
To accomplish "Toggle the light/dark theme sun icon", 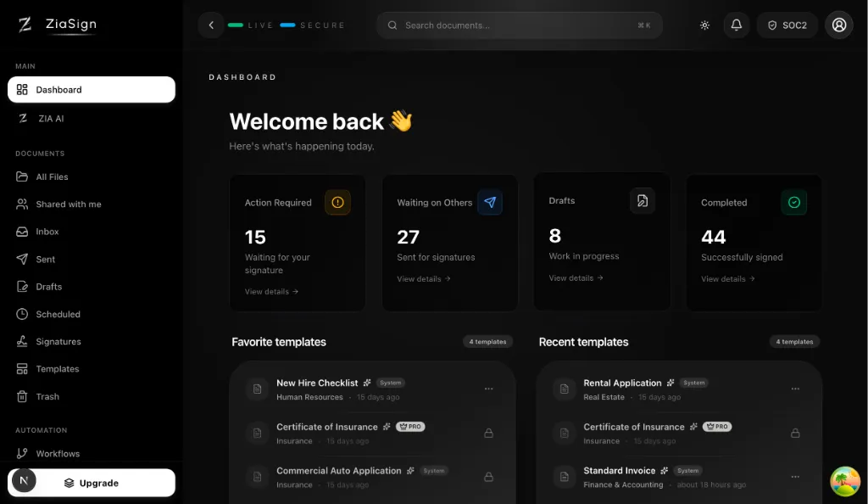I will coord(704,25).
